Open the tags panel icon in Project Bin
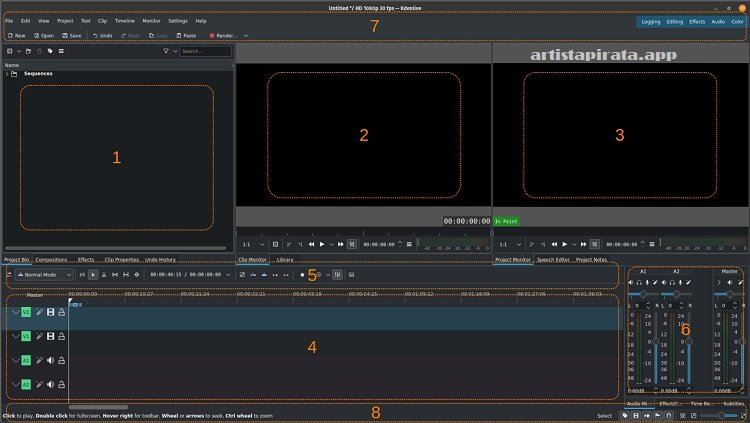Screen dimensions: 750x423 coord(50,51)
